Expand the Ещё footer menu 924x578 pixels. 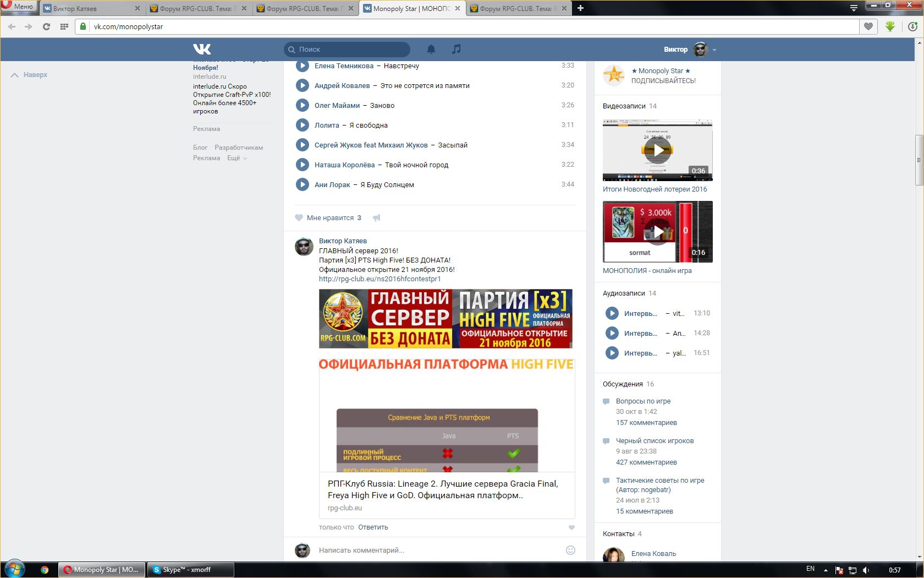click(x=237, y=158)
